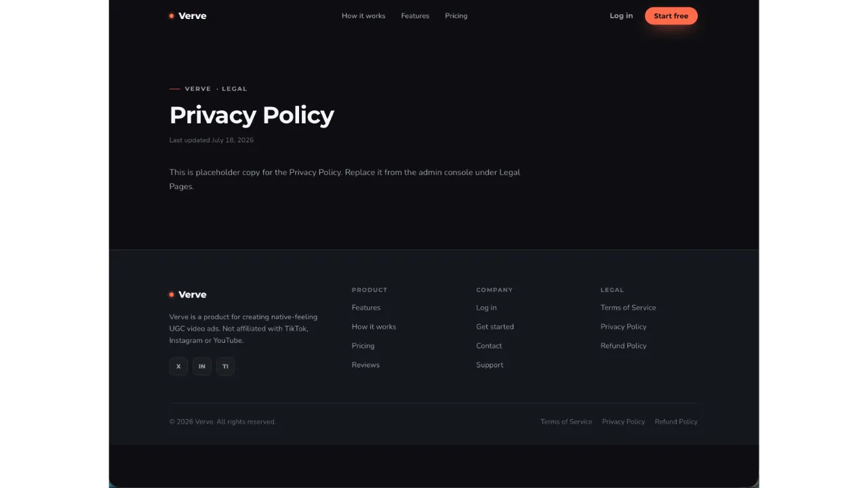Viewport: 868px width, 488px height.
Task: Click the Start free button
Action: click(671, 16)
